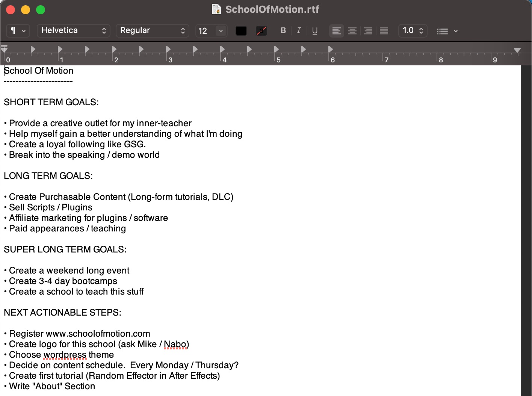Viewport: 532px width, 396px height.
Task: Click the right margin marker on the ruler
Action: pyautogui.click(x=517, y=50)
